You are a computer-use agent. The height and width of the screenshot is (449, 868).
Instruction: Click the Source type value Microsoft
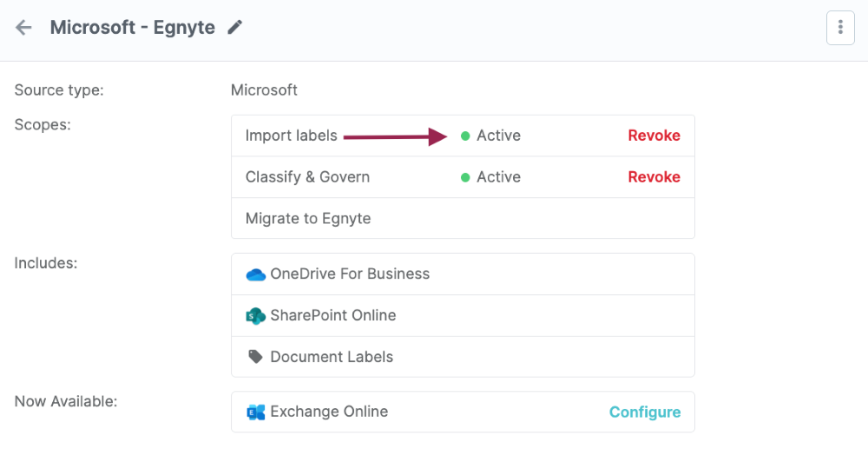264,90
